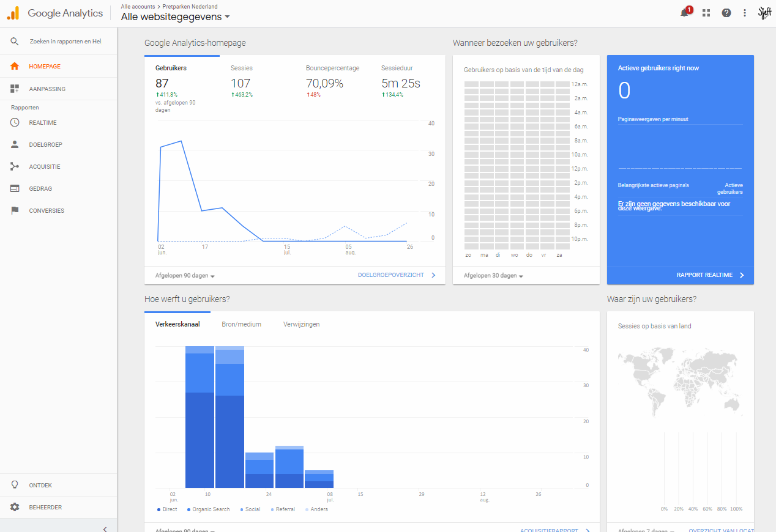Click the Gedrag window icon

[15, 189]
